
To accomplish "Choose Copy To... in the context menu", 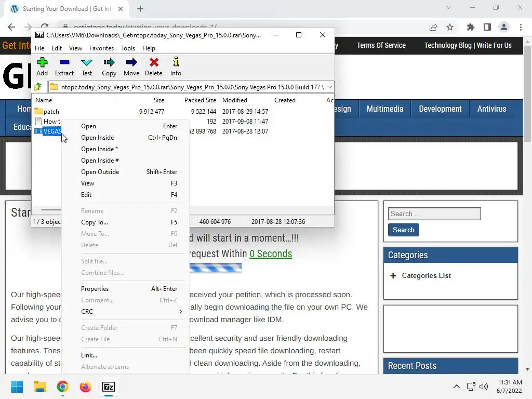I will (125, 222).
